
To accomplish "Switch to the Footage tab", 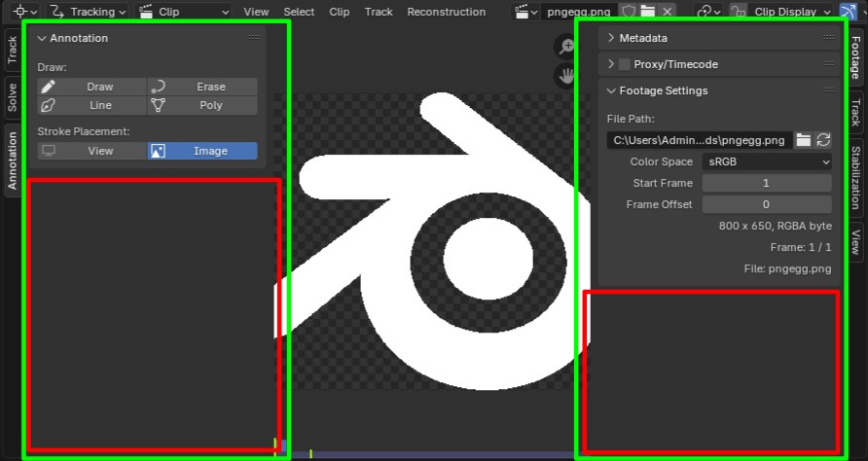I will point(855,58).
